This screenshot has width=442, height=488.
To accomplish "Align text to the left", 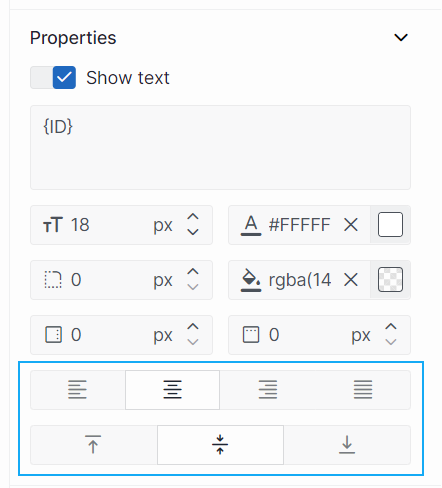I will (78, 390).
